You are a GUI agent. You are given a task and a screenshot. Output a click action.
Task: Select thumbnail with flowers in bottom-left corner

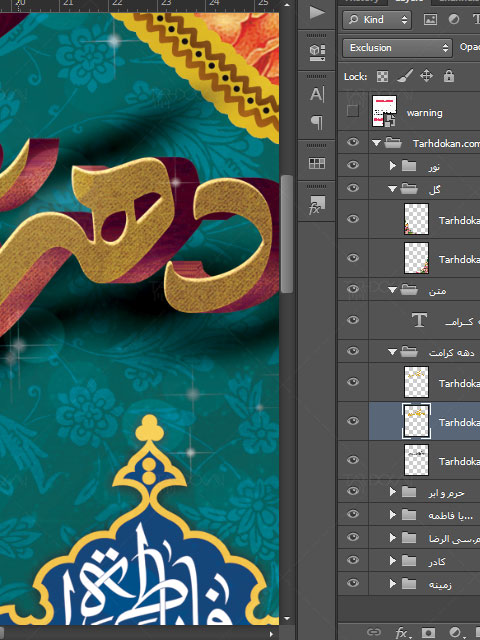[x=416, y=219]
